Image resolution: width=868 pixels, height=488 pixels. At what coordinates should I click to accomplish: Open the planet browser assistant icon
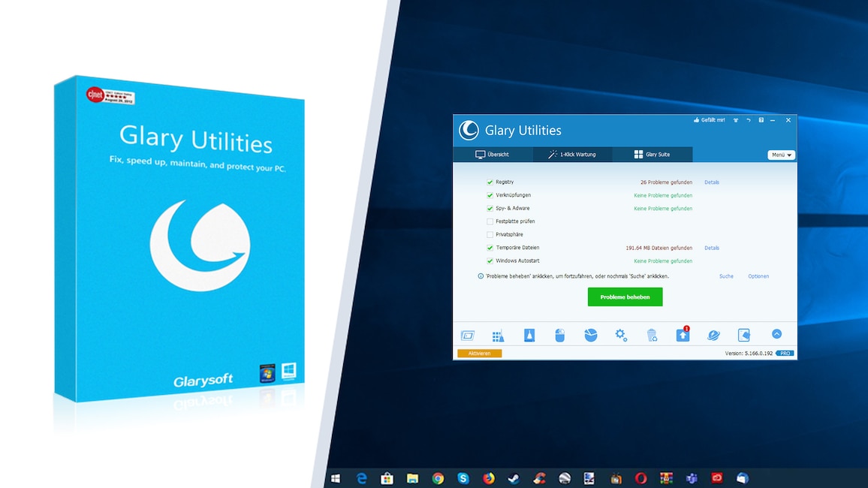coord(713,336)
